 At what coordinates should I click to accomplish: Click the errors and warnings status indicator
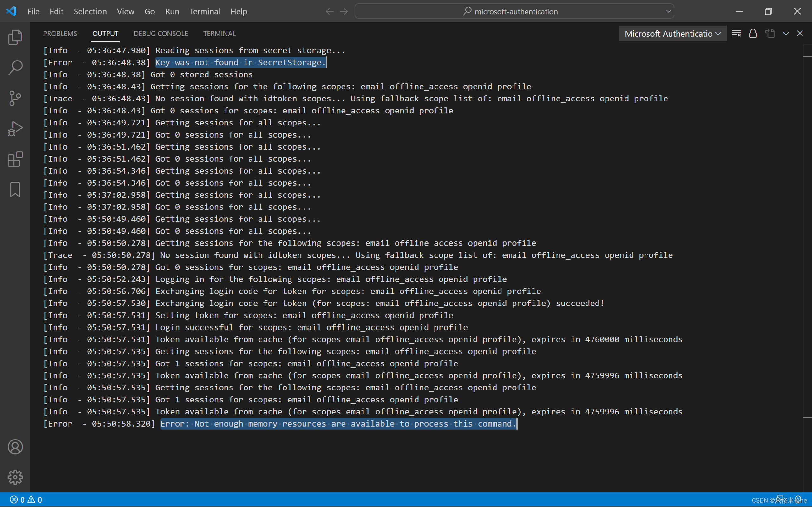26,500
